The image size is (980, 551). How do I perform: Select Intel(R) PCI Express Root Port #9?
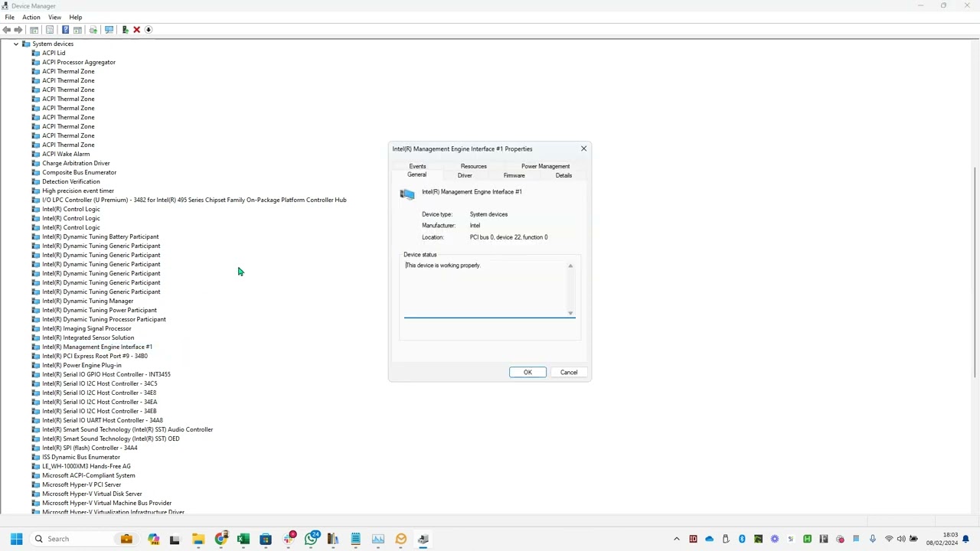[95, 356]
